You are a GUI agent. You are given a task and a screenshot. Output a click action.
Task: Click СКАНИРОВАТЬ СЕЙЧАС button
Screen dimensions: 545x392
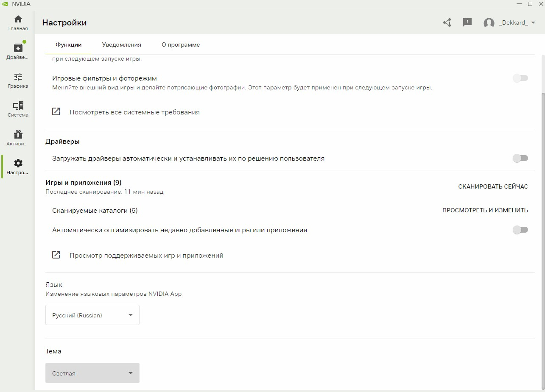tap(493, 186)
